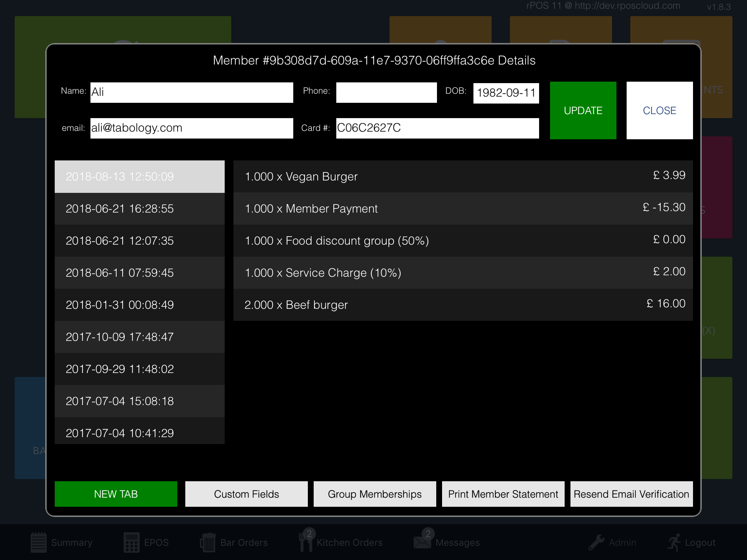This screenshot has height=560, width=747.
Task: Start a NEW TAB for member
Action: [116, 494]
